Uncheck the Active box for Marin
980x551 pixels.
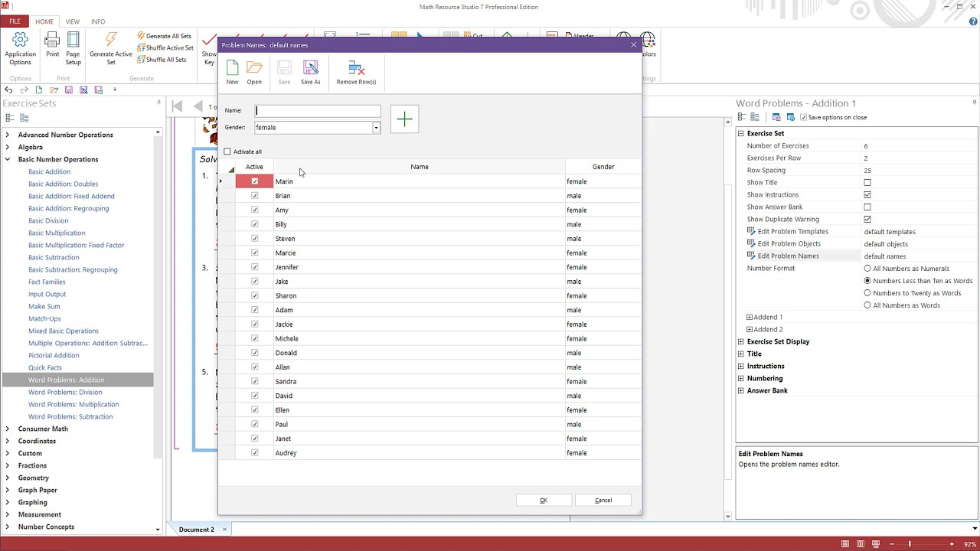255,181
